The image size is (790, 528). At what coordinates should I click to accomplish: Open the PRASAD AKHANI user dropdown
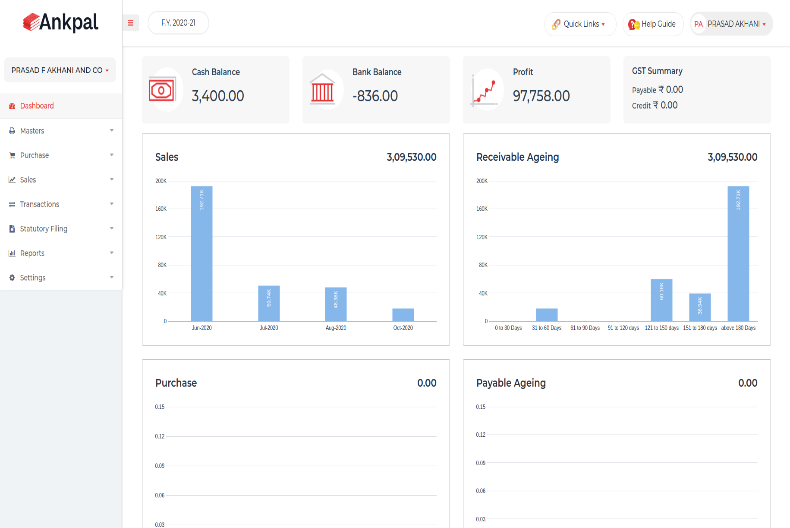coord(731,24)
